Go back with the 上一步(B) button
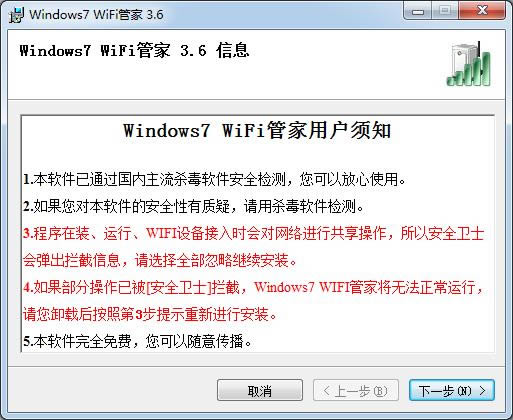The image size is (513, 420). click(356, 390)
